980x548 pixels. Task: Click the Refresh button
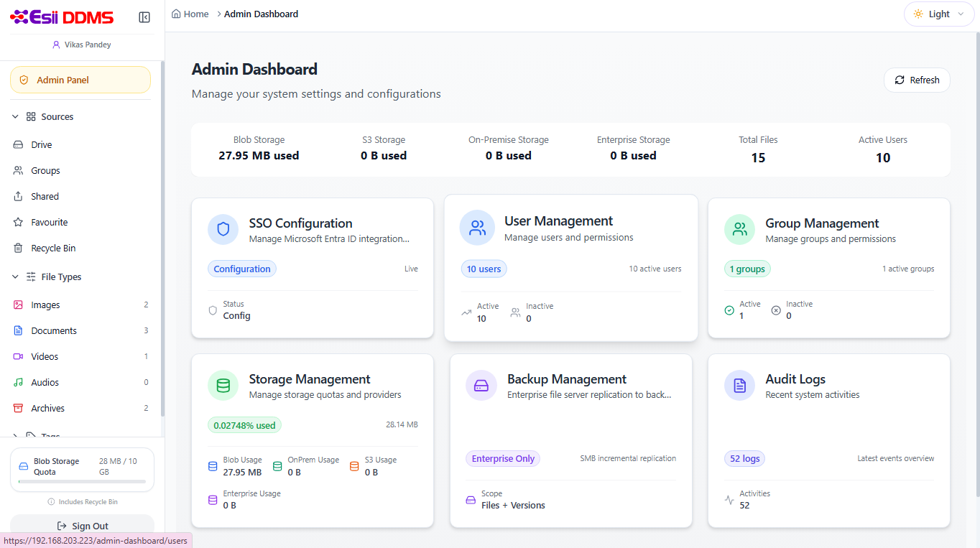[x=917, y=80]
